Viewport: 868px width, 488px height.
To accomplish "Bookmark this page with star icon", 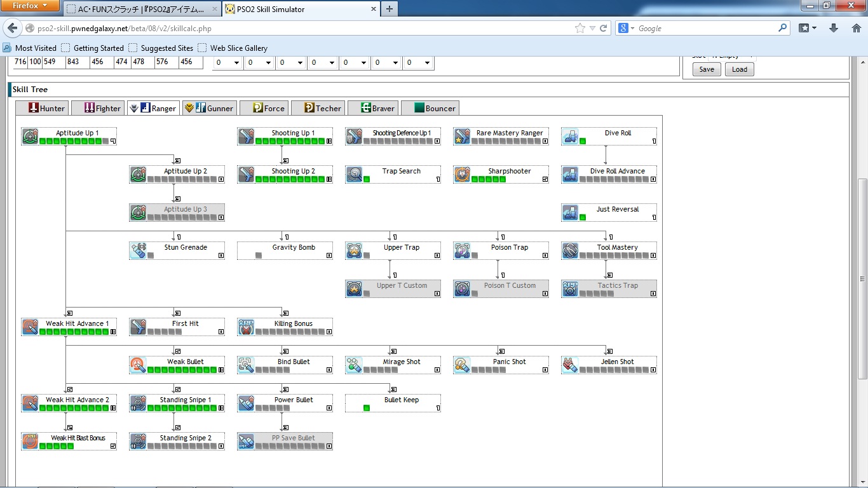I will click(580, 28).
